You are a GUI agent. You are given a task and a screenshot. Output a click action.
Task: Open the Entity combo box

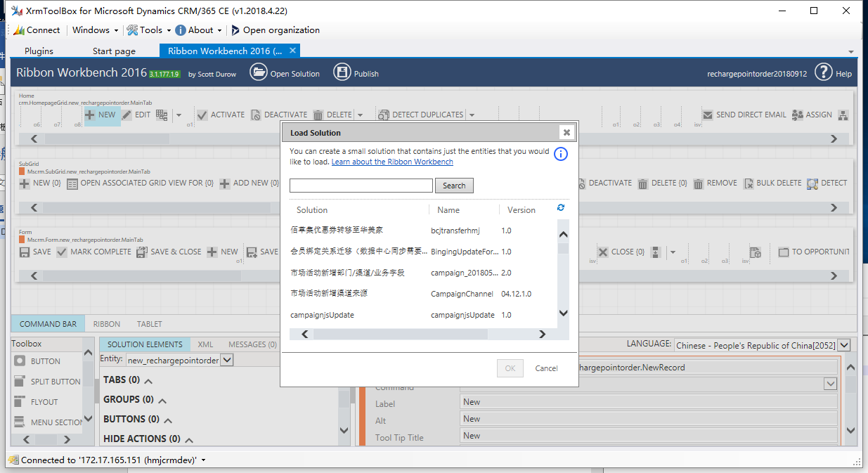pyautogui.click(x=227, y=360)
